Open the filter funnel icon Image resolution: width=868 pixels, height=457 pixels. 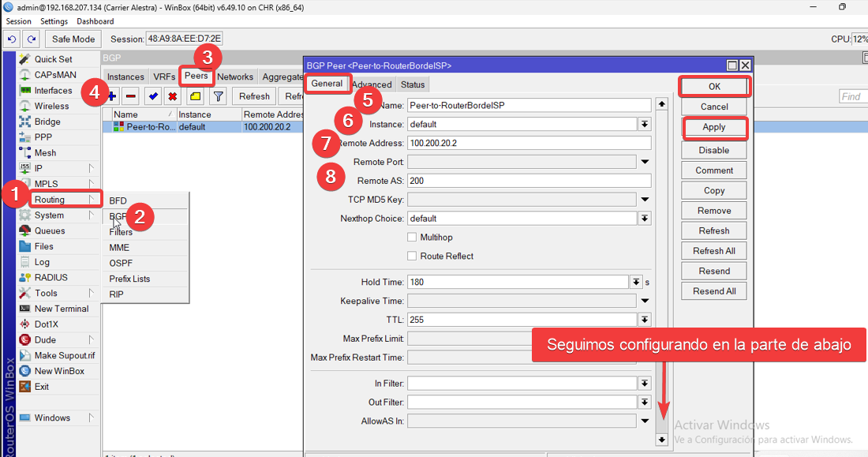click(218, 96)
